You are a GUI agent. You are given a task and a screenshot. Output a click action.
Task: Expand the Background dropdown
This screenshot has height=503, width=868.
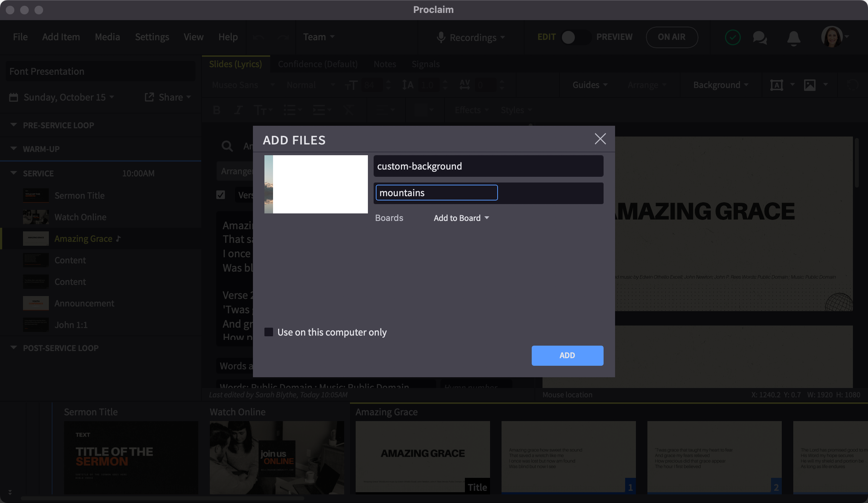[720, 85]
